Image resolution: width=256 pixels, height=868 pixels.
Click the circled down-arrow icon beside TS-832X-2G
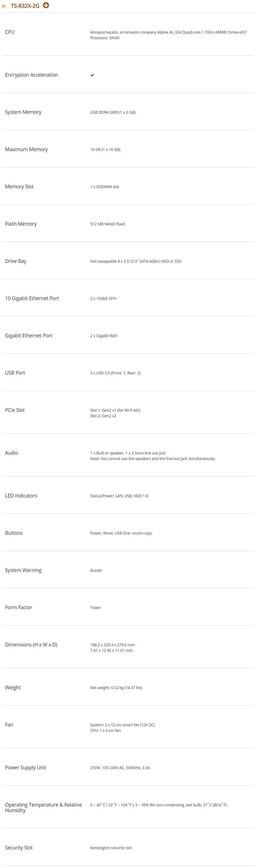tap(46, 5)
